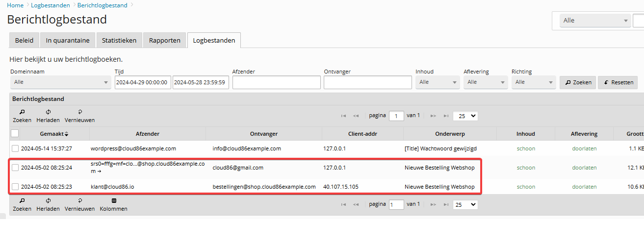Click the sort arrow on Gemaakt column
The width and height of the screenshot is (644, 245).
(x=67, y=134)
